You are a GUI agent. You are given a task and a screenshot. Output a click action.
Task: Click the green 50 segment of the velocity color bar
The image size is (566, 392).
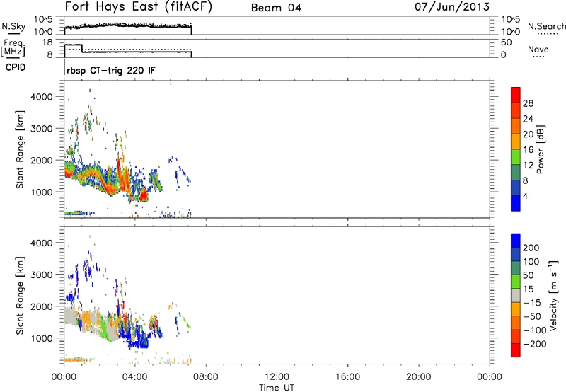coord(516,282)
